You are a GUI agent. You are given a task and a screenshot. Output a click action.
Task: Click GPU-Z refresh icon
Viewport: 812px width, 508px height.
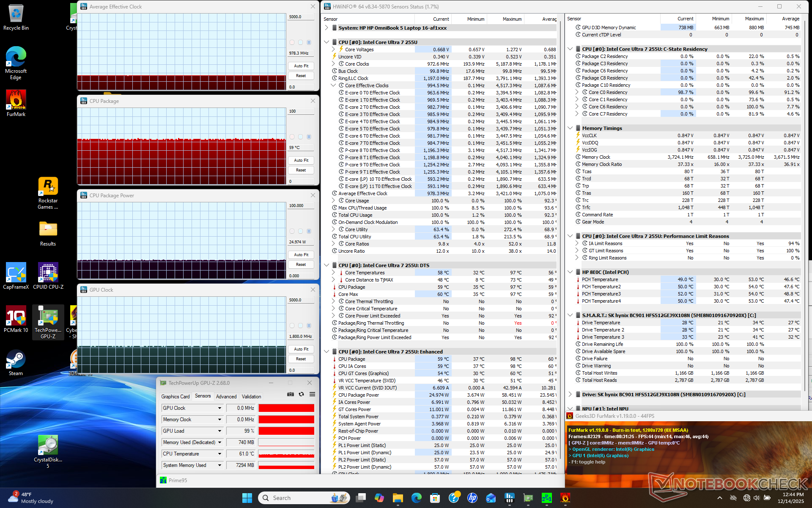(302, 394)
